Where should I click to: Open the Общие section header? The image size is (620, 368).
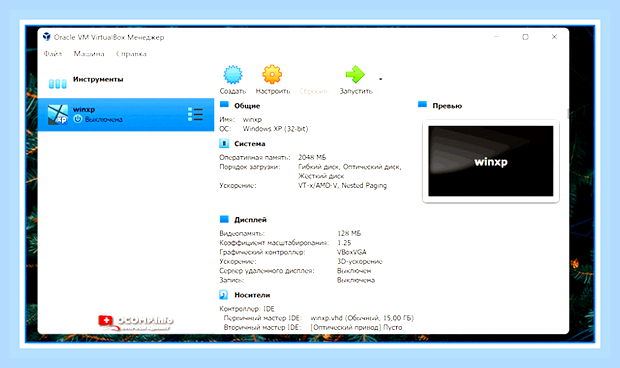click(x=247, y=106)
